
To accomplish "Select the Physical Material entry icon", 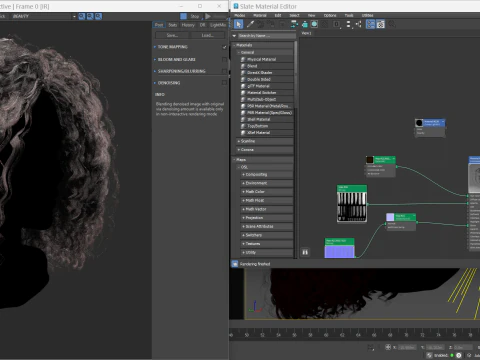I will [x=243, y=59].
